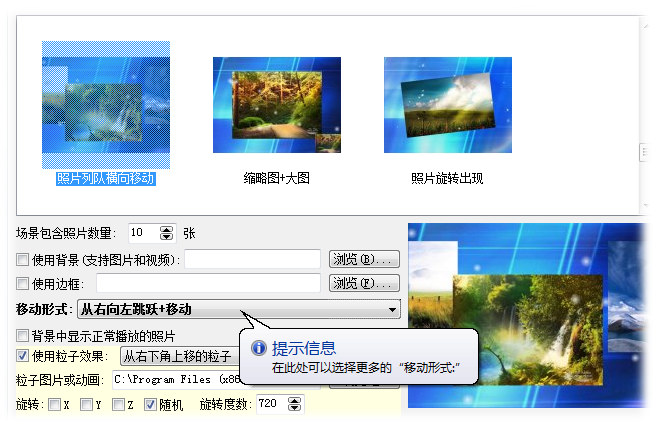
Task: Enable the 使用边框 checkbox
Action: (22, 284)
